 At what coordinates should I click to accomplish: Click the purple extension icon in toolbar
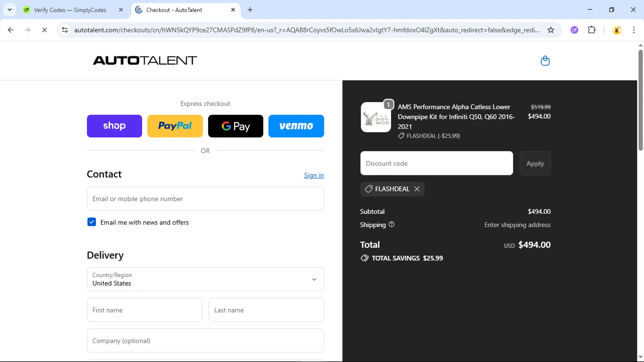(574, 30)
